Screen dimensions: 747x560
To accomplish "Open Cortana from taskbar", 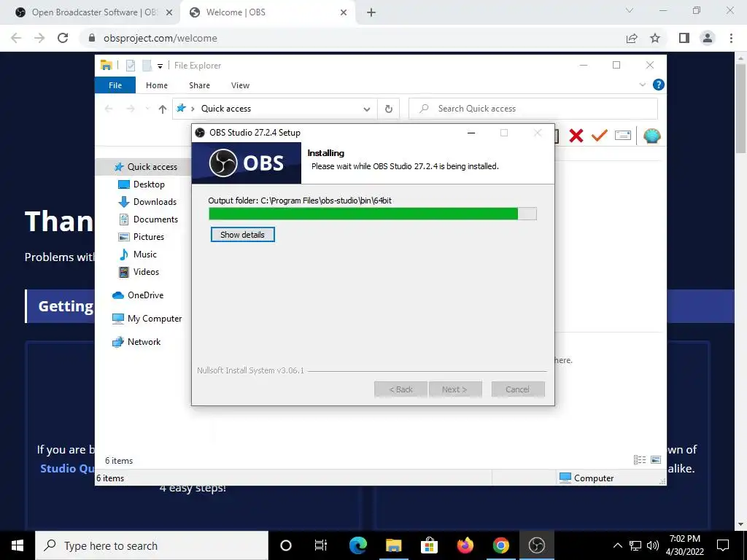I will pyautogui.click(x=285, y=545).
